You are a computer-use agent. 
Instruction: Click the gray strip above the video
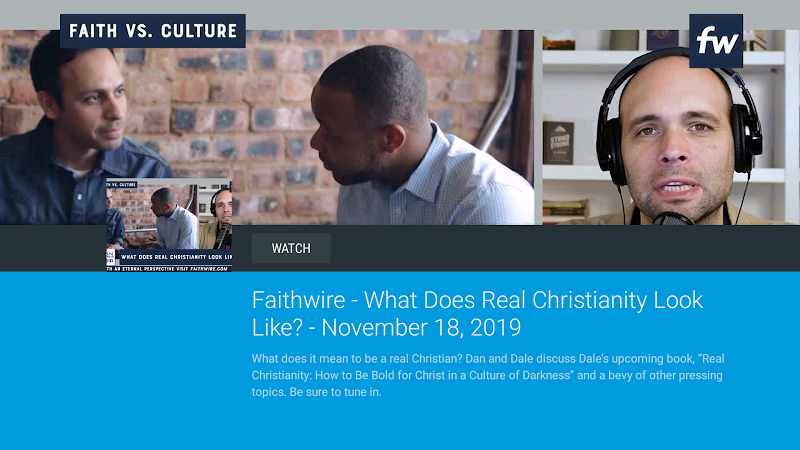[x=400, y=14]
